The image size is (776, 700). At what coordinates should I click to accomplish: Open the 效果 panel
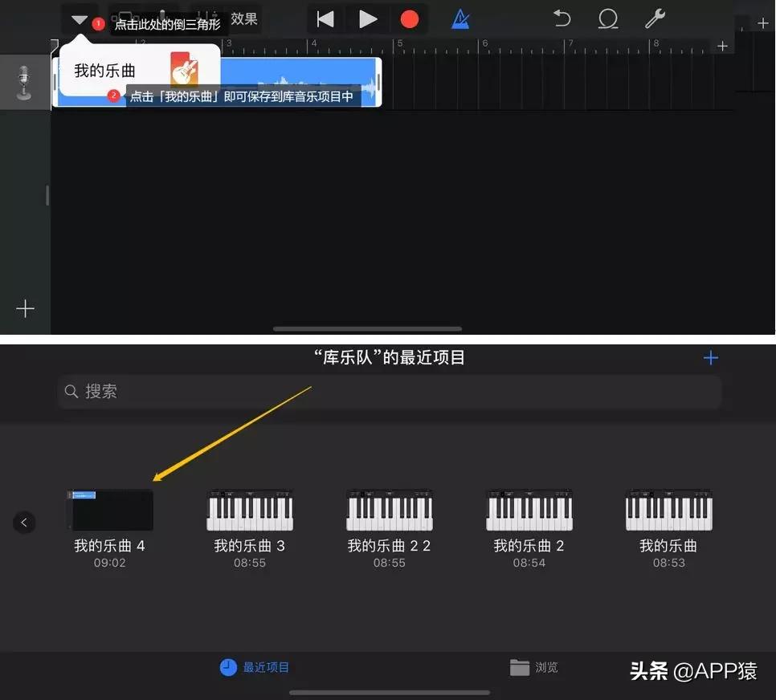[244, 19]
